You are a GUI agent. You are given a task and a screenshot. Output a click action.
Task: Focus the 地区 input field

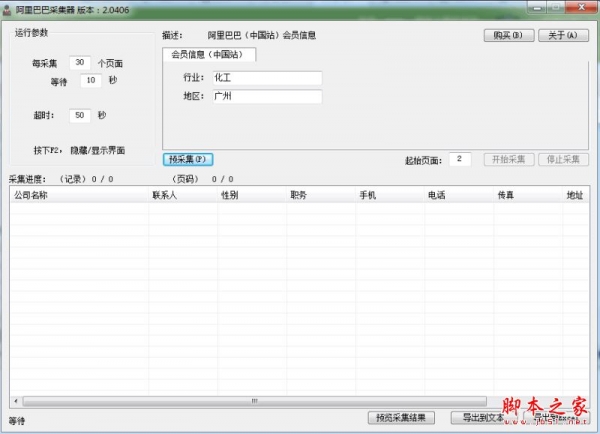(267, 96)
